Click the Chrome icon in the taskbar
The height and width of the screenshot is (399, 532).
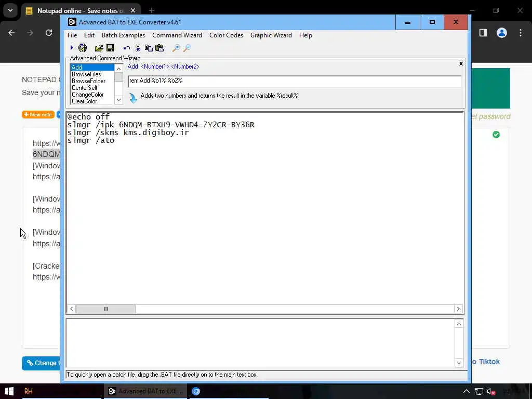[x=196, y=391]
